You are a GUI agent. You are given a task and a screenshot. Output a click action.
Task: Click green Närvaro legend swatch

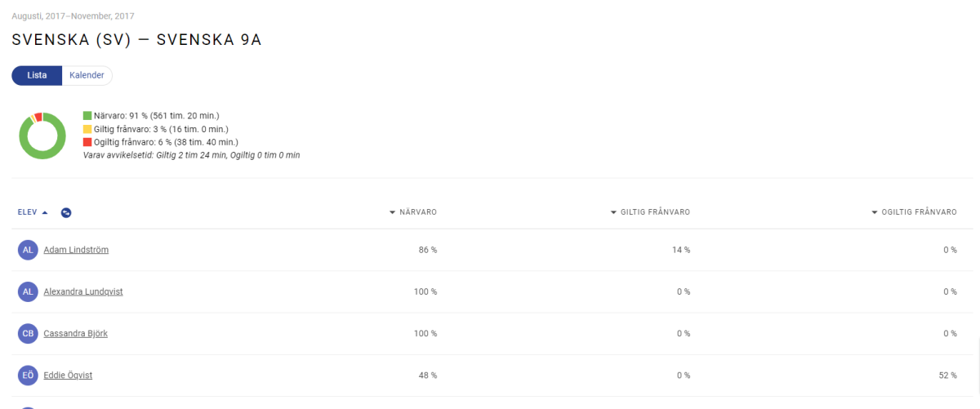87,116
